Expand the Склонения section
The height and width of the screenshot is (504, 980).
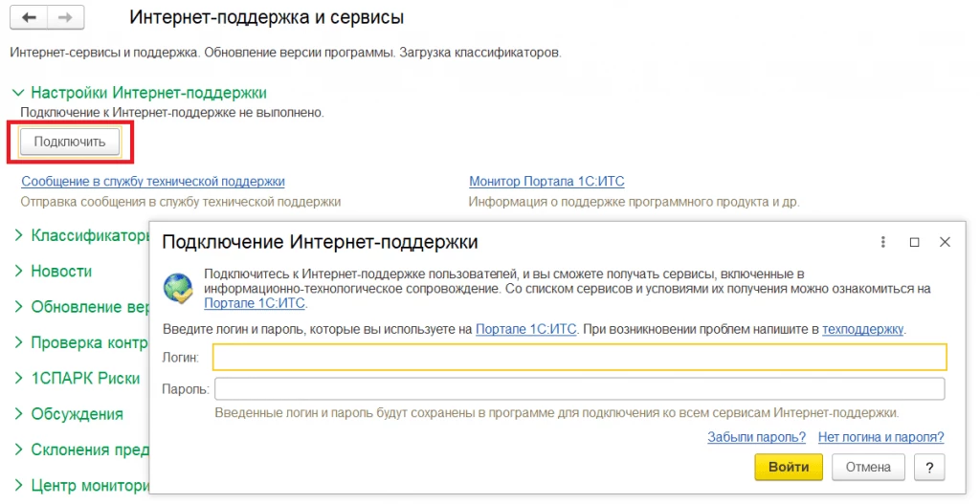(81, 449)
